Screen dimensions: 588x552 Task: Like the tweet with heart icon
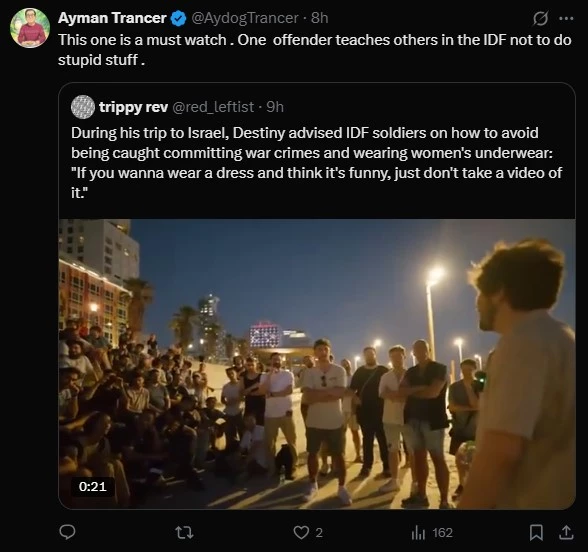tap(301, 532)
